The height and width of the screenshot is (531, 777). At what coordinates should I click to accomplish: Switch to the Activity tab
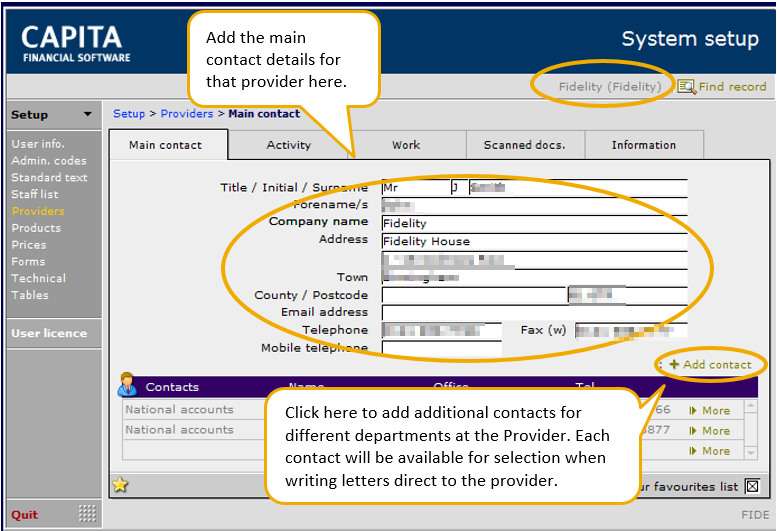(288, 145)
